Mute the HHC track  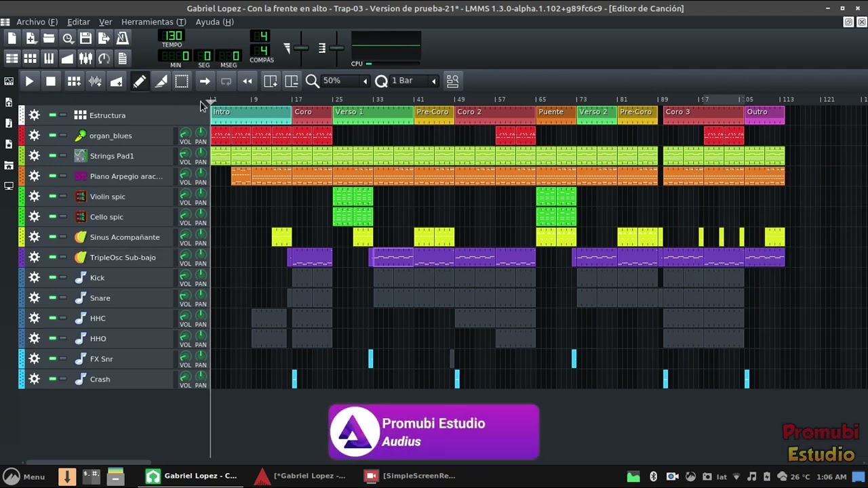click(x=52, y=319)
